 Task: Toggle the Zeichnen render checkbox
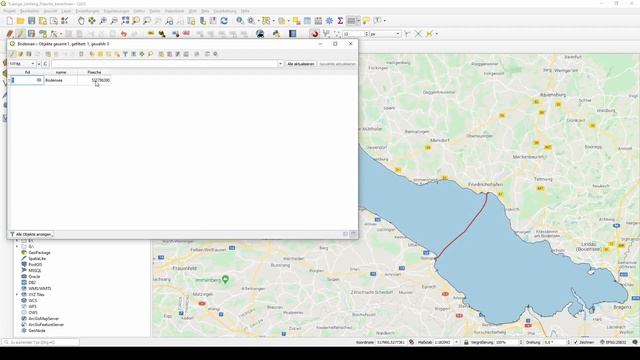(576, 342)
